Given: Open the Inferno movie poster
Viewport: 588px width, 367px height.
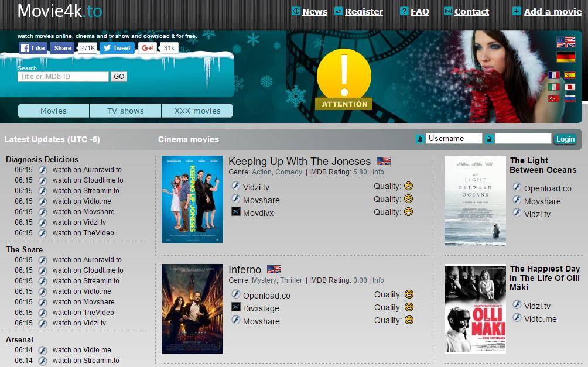Looking at the screenshot, I should (192, 309).
